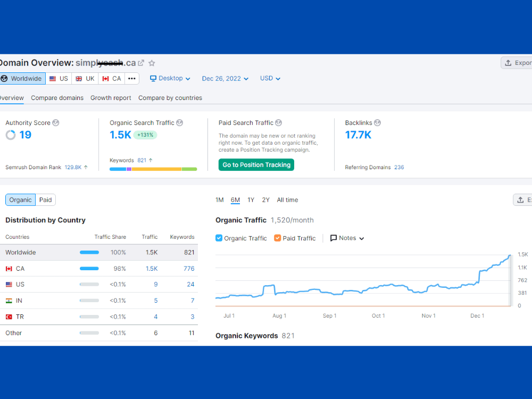Set chart range to 1M
Viewport: 532px width, 399px height.
coord(220,200)
